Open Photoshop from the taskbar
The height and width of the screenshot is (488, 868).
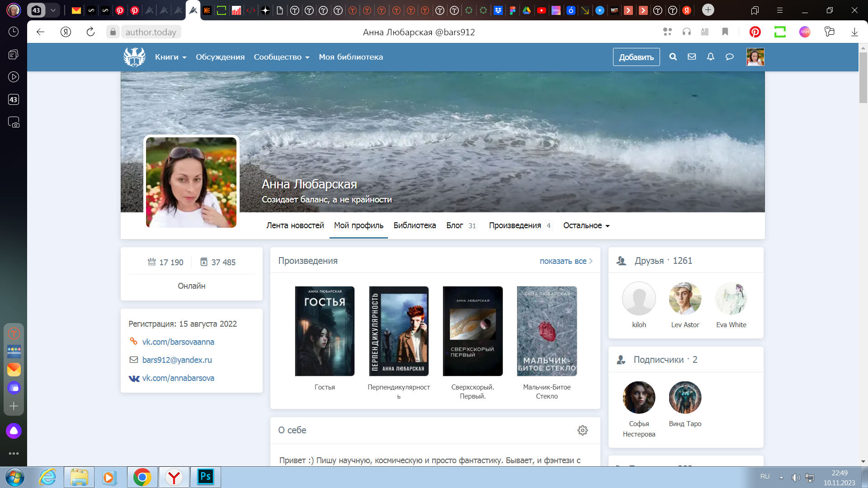click(206, 477)
